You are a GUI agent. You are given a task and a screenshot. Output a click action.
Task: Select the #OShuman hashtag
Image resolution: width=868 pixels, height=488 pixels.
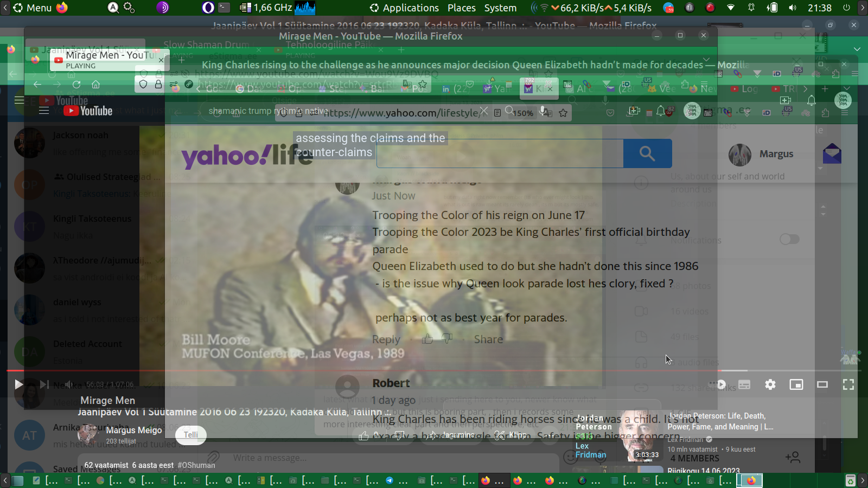point(196,465)
